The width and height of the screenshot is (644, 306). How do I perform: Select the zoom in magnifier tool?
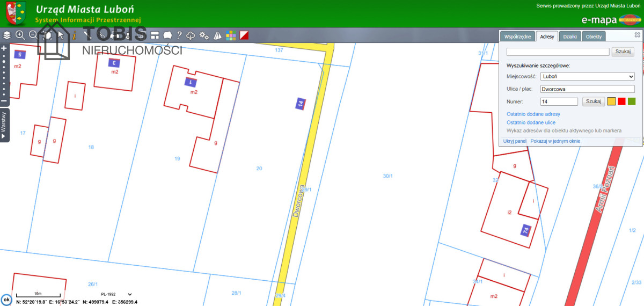(x=20, y=35)
